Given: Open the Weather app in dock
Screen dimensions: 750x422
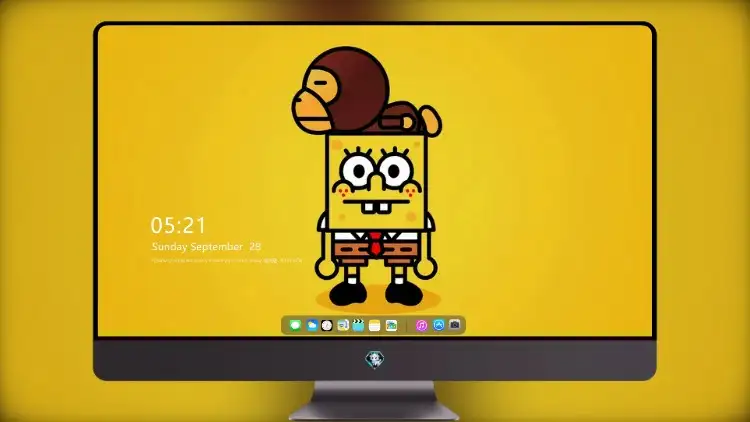Looking at the screenshot, I should (x=311, y=325).
